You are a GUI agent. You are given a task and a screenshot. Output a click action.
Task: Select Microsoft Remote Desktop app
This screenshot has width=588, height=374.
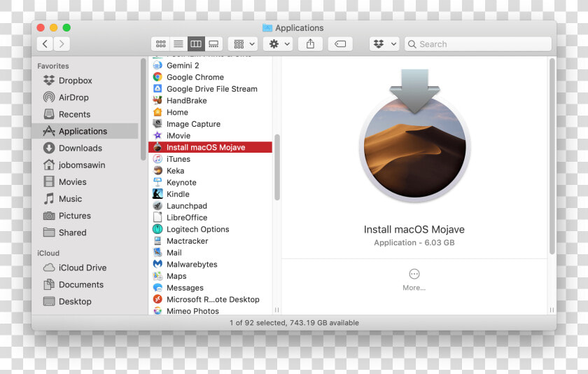tap(211, 299)
